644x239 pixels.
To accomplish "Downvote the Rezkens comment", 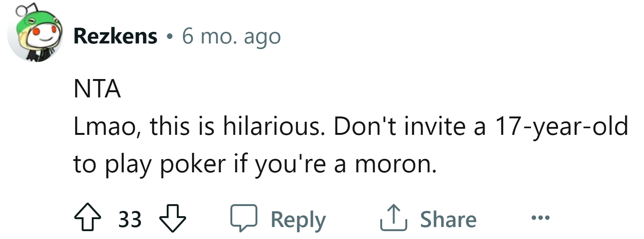I will click(173, 218).
